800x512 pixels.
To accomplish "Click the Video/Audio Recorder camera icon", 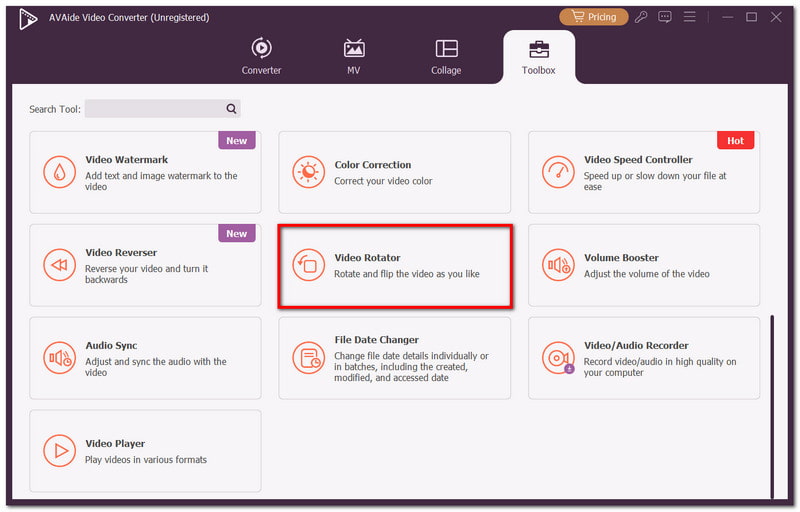I will 558,357.
